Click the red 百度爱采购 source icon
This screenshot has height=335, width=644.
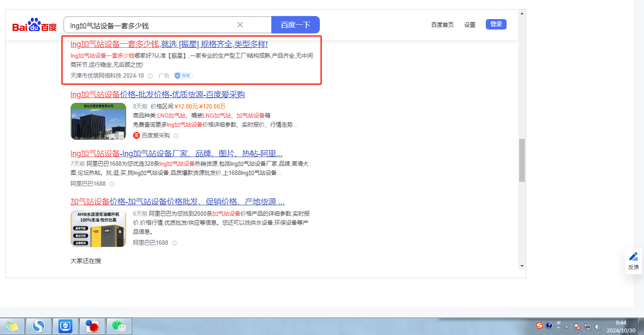pos(137,135)
